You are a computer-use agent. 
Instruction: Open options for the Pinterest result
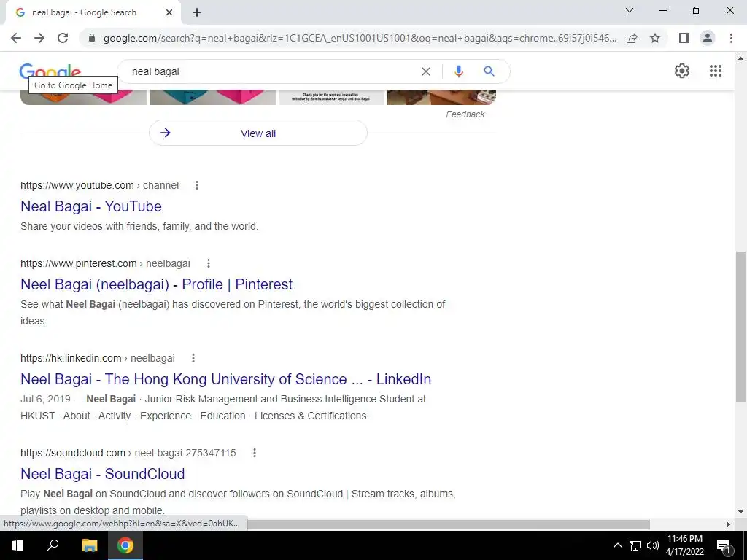(x=208, y=263)
